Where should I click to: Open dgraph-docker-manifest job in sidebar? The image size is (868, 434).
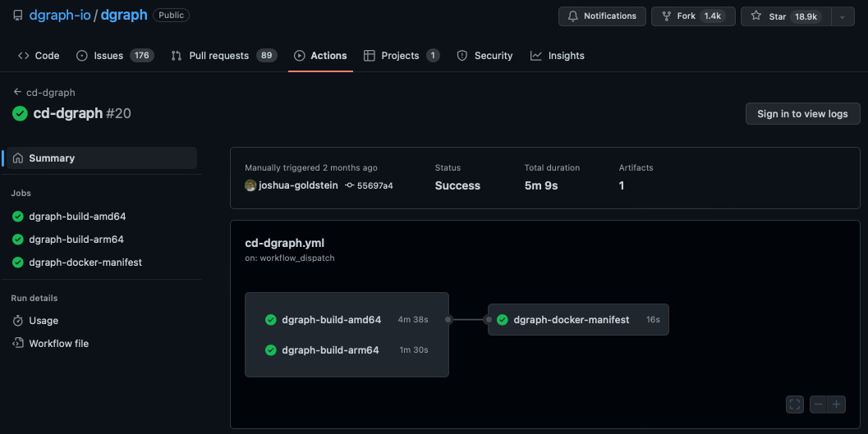[85, 262]
